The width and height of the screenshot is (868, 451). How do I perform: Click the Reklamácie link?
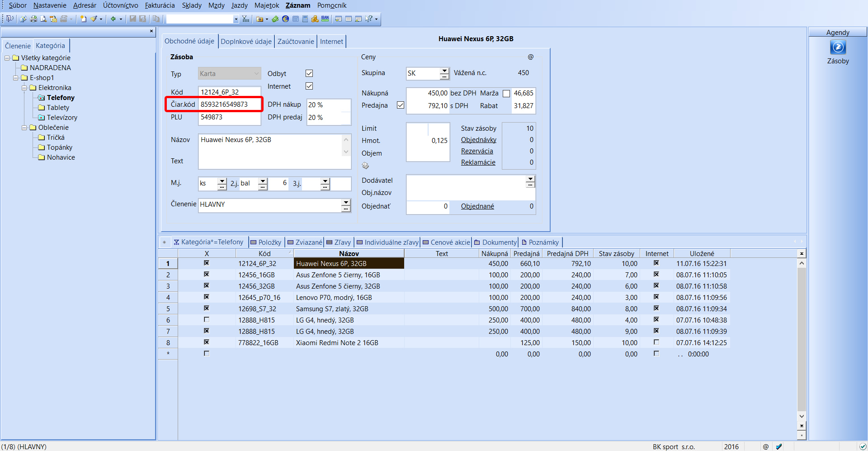click(478, 162)
